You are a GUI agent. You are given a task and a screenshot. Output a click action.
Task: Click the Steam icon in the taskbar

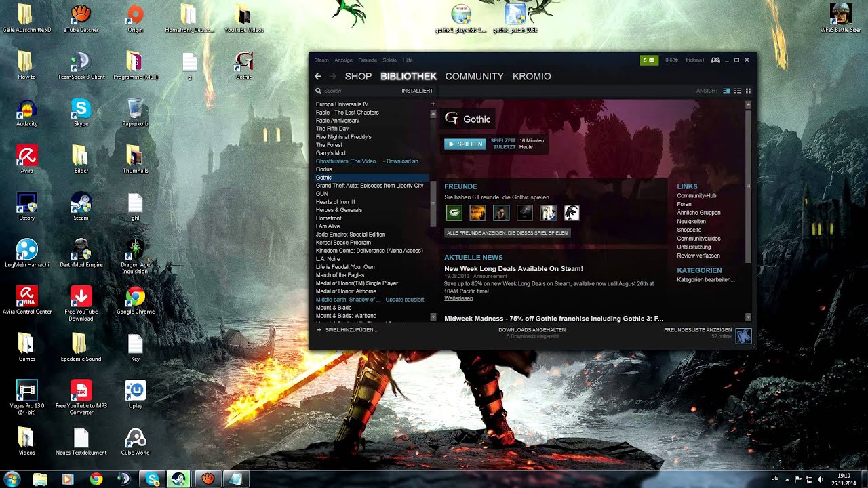point(180,479)
